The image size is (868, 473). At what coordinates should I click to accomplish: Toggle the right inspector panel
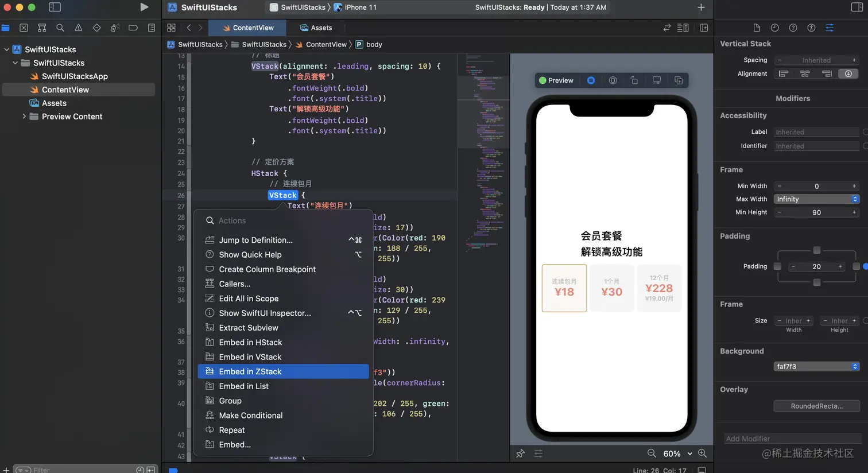[857, 7]
